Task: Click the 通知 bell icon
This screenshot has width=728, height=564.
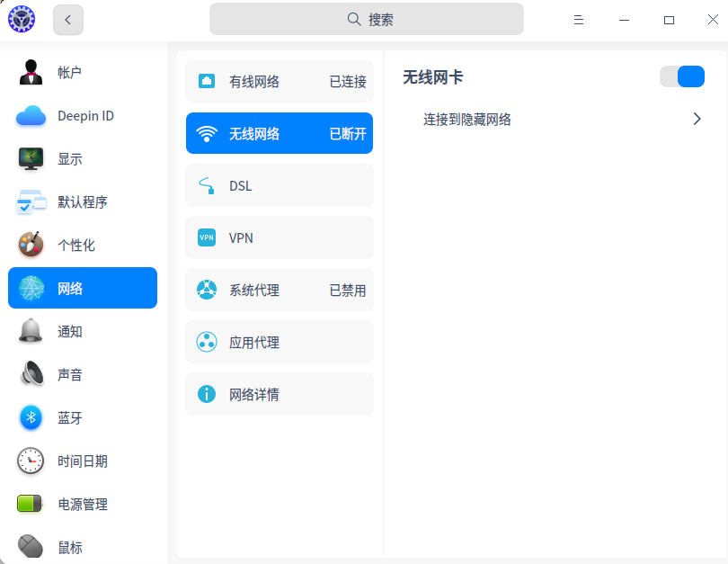Action: [x=31, y=331]
